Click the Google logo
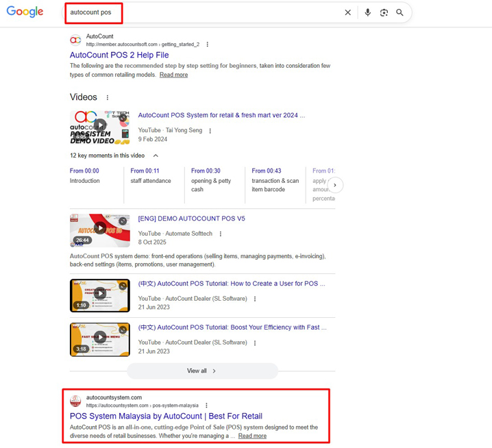 click(25, 12)
